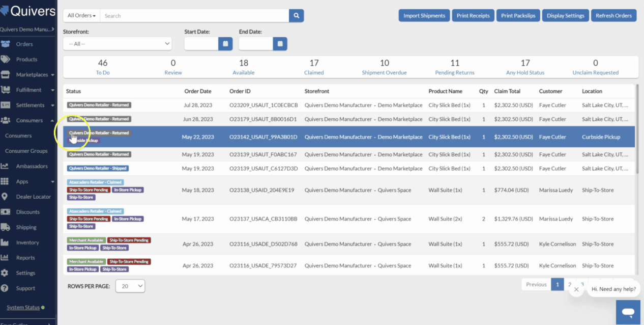The width and height of the screenshot is (644, 325).
Task: Open the Start Date calendar picker
Action: point(225,44)
